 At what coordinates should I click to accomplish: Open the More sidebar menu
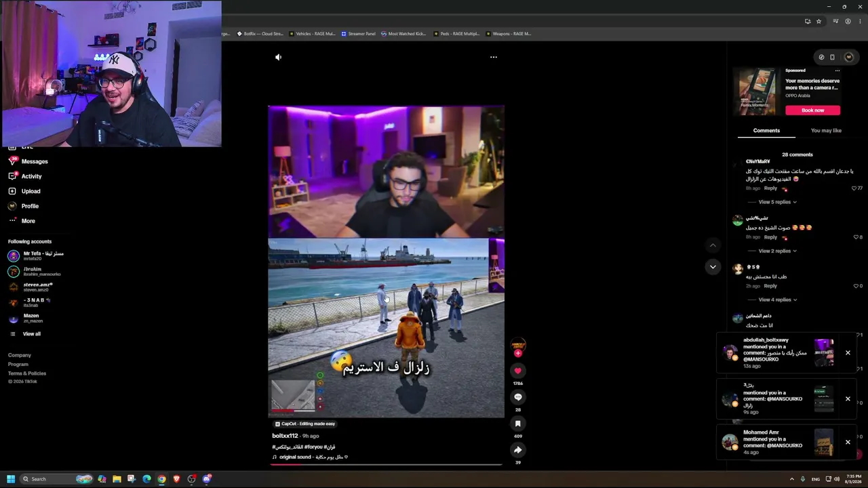(x=22, y=221)
